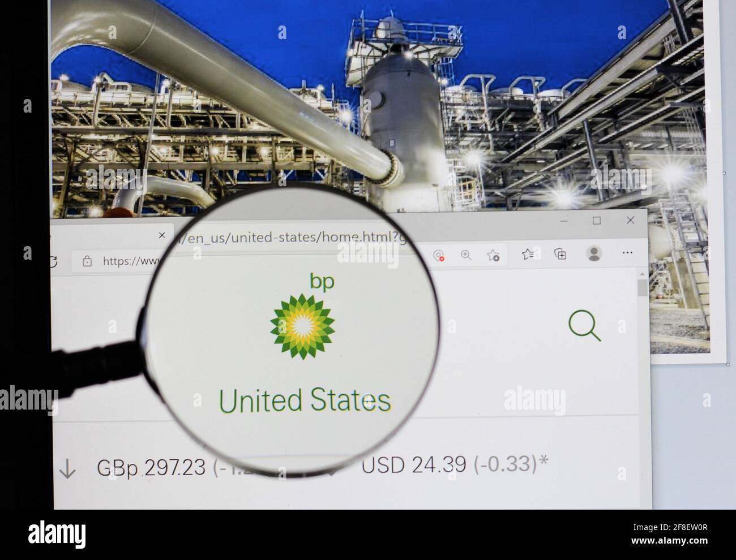Click the GBp 297.23 share price

pos(151,467)
